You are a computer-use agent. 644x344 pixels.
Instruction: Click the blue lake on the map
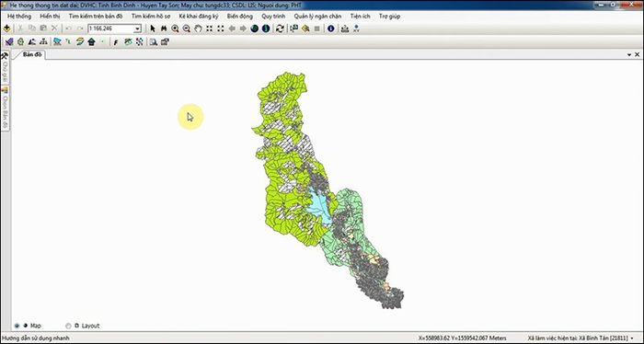[x=319, y=206]
